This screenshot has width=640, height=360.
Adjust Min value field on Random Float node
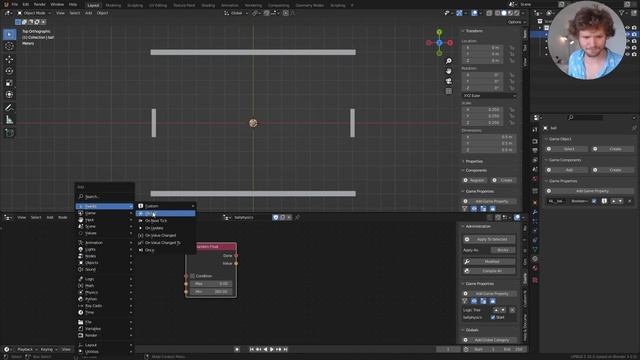click(211, 291)
